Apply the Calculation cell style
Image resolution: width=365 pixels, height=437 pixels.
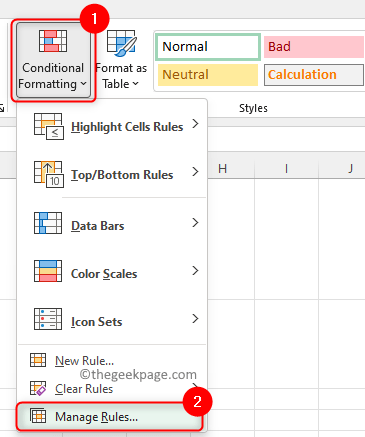point(314,75)
